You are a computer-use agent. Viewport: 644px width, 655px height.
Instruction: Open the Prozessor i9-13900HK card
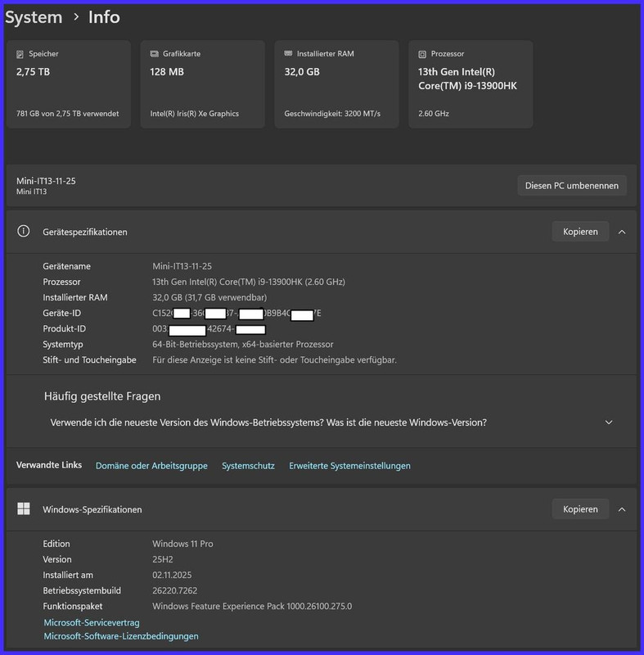point(471,84)
